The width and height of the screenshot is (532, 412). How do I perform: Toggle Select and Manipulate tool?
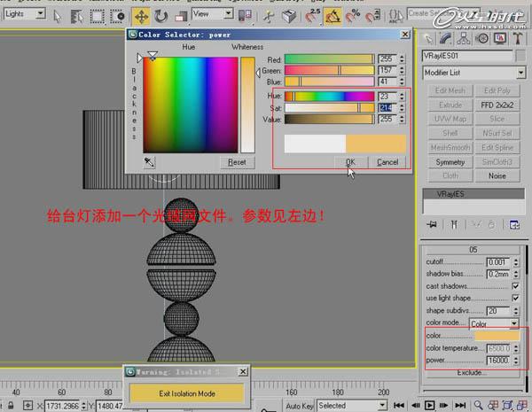point(269,16)
